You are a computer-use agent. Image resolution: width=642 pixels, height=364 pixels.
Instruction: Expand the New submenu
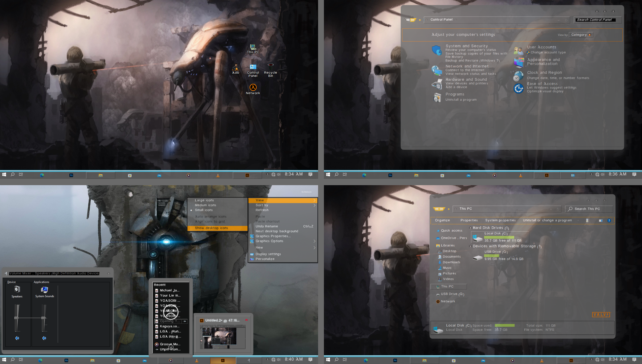tap(283, 248)
